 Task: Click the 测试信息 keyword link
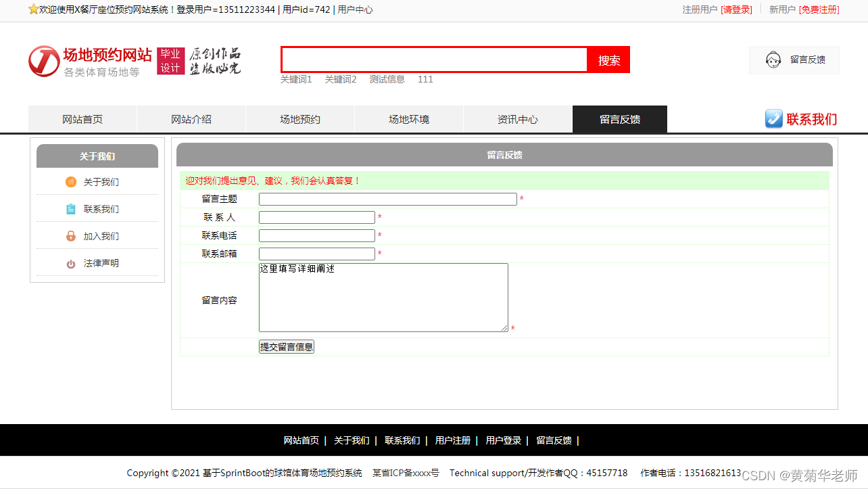tap(387, 79)
